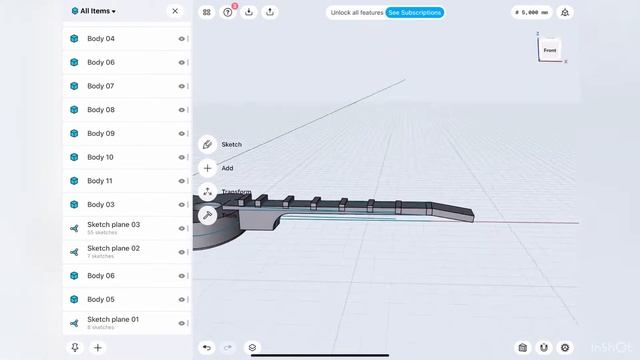Select the Transform tool icon
Image resolution: width=640 pixels, height=360 pixels.
pyautogui.click(x=207, y=192)
